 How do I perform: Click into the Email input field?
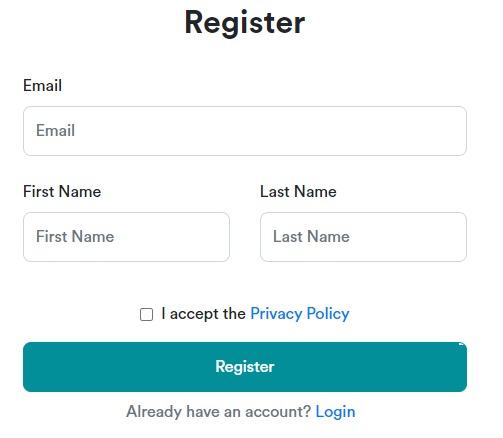point(245,131)
